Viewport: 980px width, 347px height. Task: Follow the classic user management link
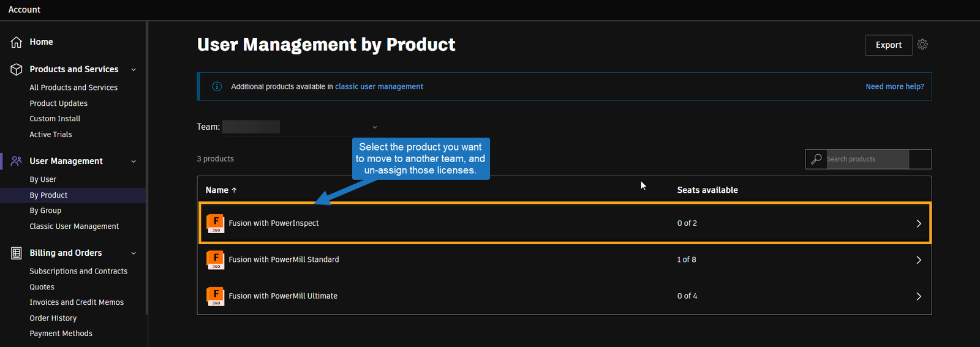(x=379, y=87)
